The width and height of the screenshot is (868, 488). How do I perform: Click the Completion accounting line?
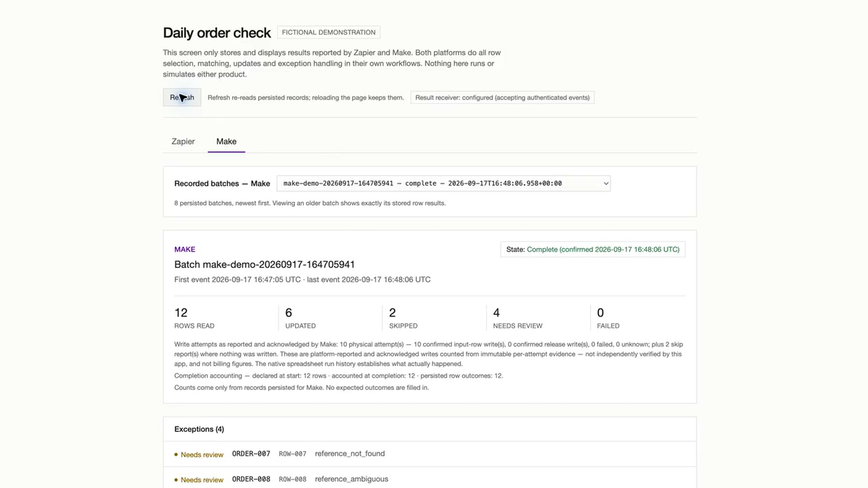pos(339,376)
